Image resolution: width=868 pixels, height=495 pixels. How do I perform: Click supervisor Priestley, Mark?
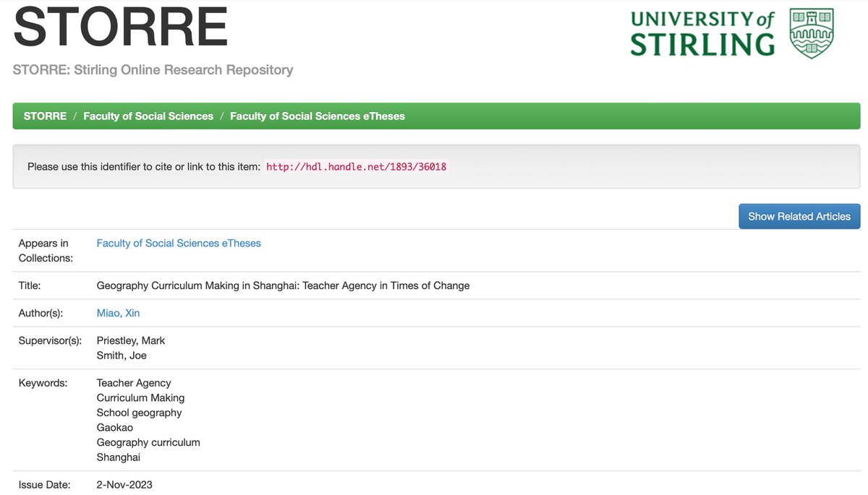[x=131, y=340]
